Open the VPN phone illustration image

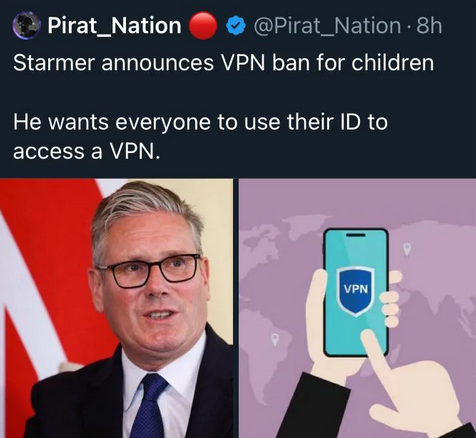click(358, 308)
